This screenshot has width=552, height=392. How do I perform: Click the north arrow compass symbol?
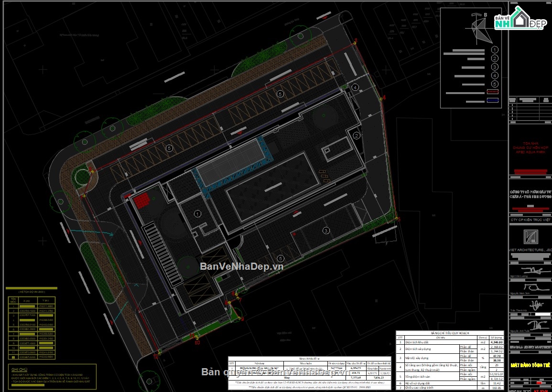pyautogui.click(x=476, y=28)
